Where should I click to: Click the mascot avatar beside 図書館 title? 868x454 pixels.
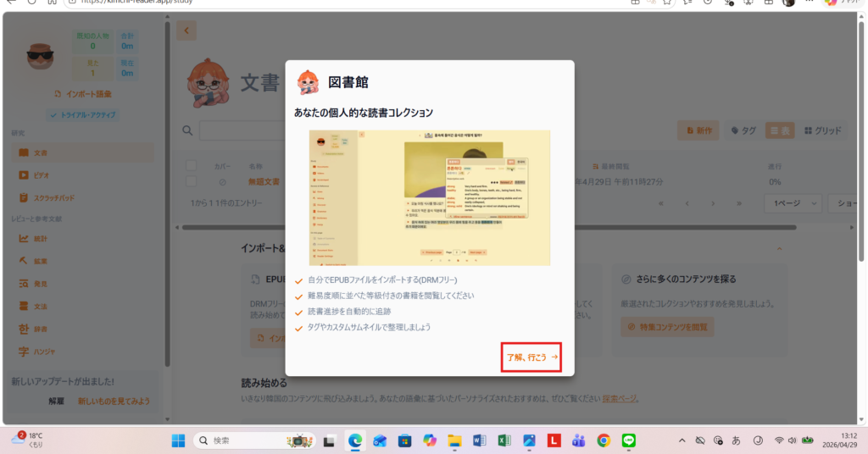(308, 82)
